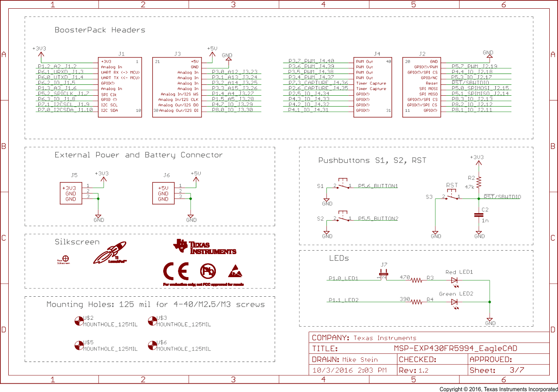
Task: Select the MOUNTHOLE_125MIL symbol labeled U$2
Action: coord(79,321)
